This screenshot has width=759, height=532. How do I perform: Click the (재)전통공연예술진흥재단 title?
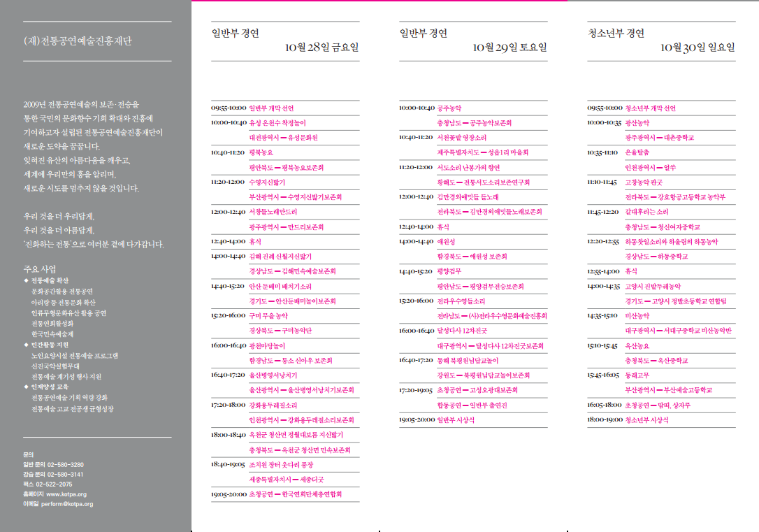pos(77,41)
